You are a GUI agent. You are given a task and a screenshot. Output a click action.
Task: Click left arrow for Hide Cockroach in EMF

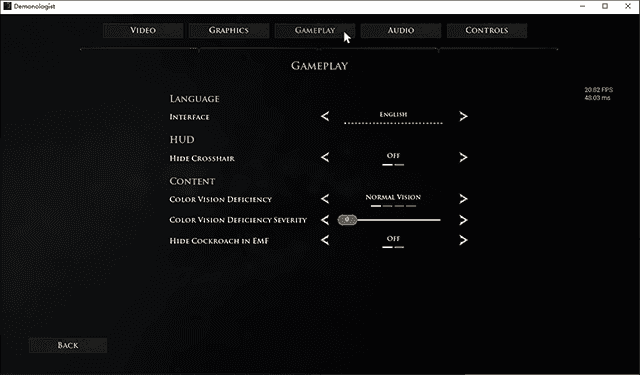[325, 240]
